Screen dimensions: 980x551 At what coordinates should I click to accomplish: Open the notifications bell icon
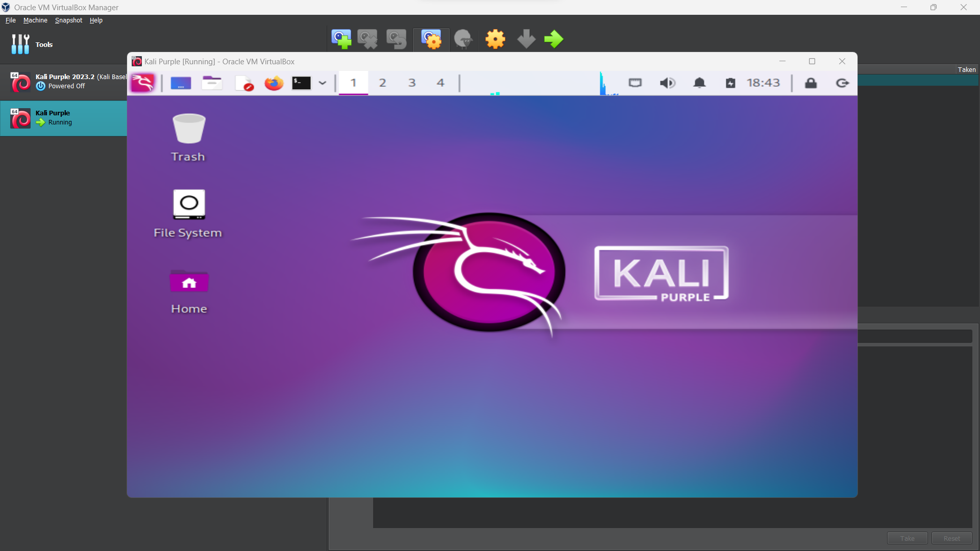click(x=699, y=83)
